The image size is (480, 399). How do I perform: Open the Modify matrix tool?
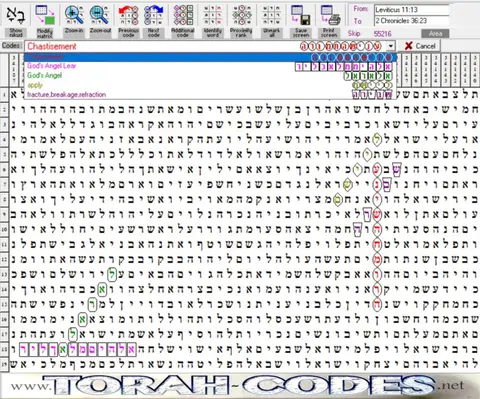tap(45, 15)
